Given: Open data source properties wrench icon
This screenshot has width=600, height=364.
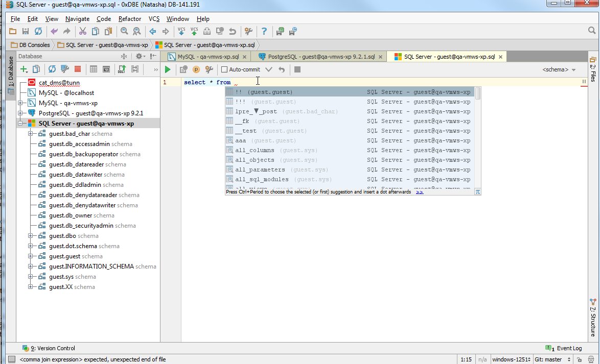Looking at the screenshot, I should point(65,69).
